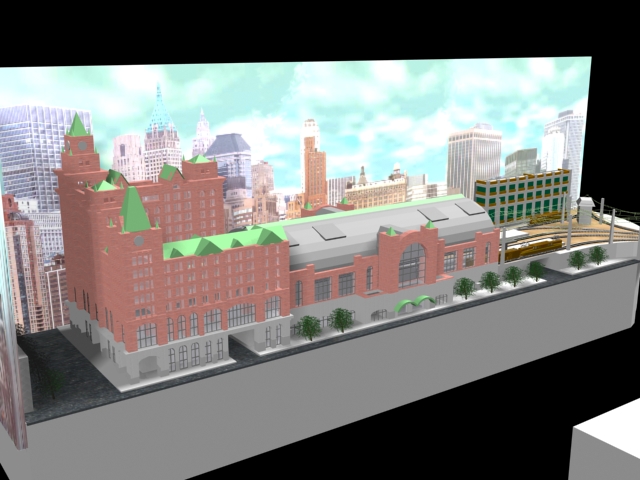Click the skylight panel on the shed roof
The image size is (640, 480).
pos(328,232)
